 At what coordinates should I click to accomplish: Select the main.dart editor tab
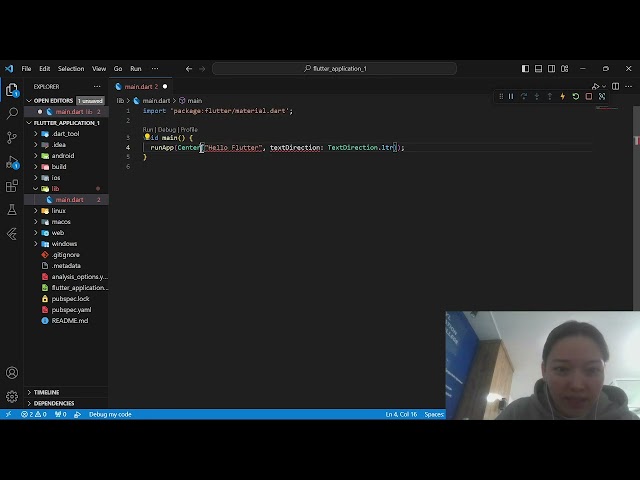tap(141, 87)
